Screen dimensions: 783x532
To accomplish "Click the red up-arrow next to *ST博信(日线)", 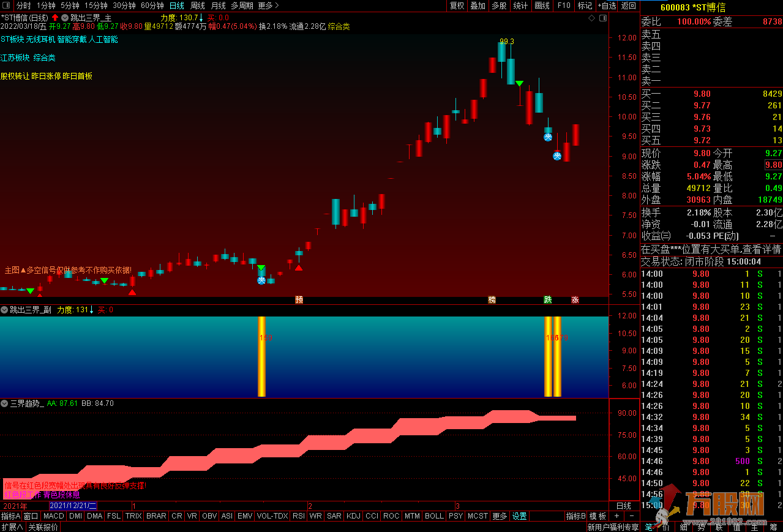I will click(x=54, y=18).
